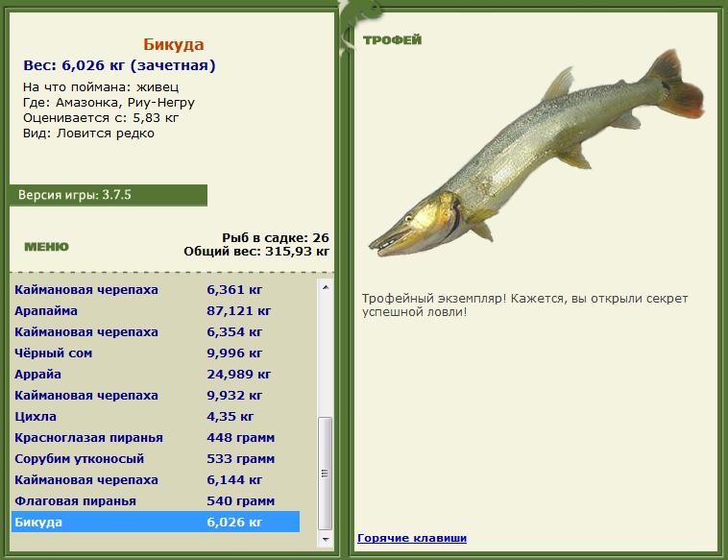Click the scroll up arrow in the fish list

click(x=326, y=288)
